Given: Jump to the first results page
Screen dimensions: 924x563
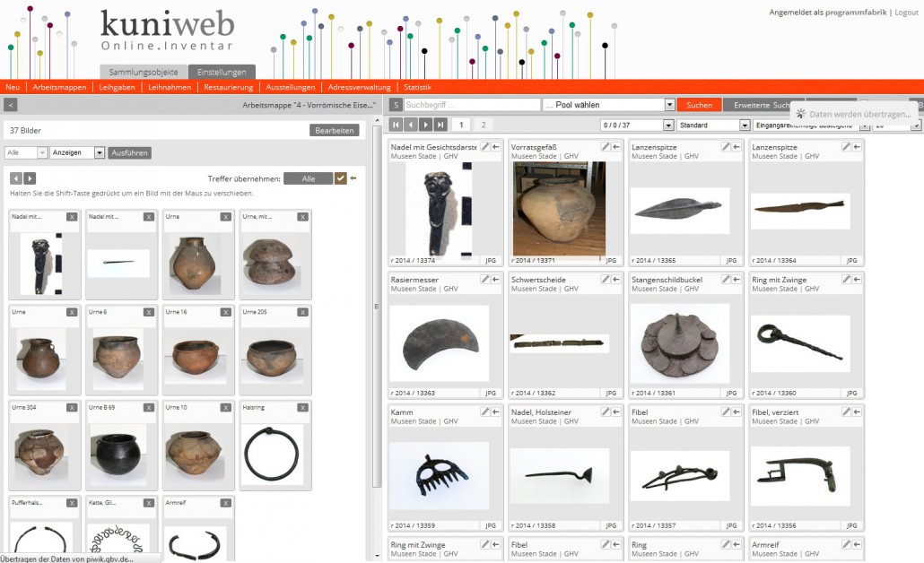Looking at the screenshot, I should (x=396, y=125).
